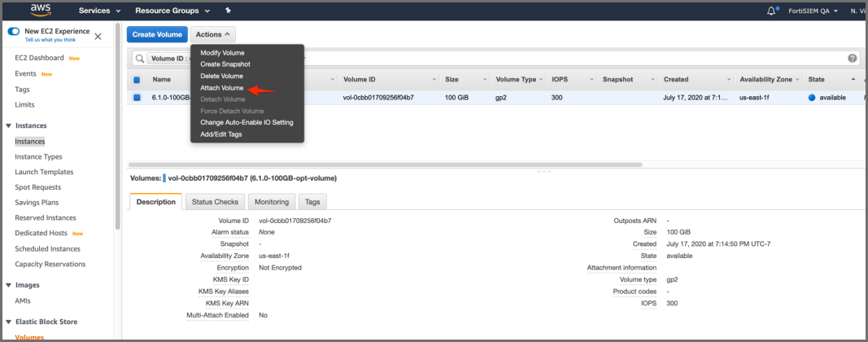Open the notifications bell icon
The height and width of the screenshot is (342, 868).
[x=772, y=11]
